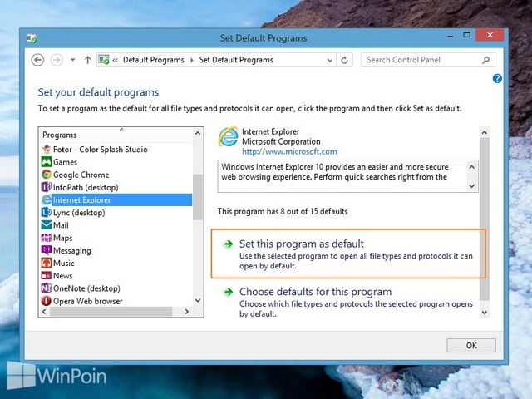Minimize the Set Default Programs window

click(x=450, y=35)
